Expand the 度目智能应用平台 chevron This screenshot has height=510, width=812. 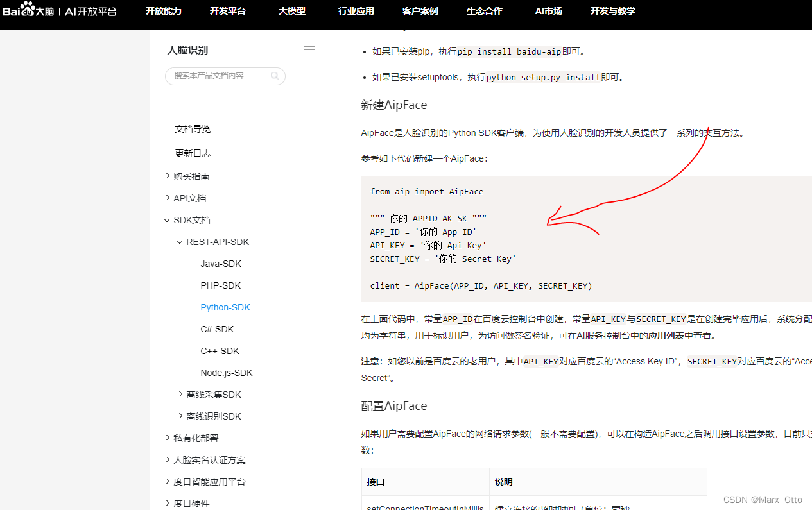click(168, 481)
